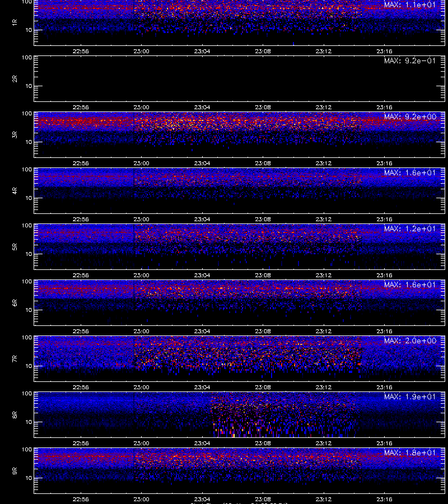The image size is (448, 504).
Task: Click the 9R panel axis label
Action: click(15, 471)
